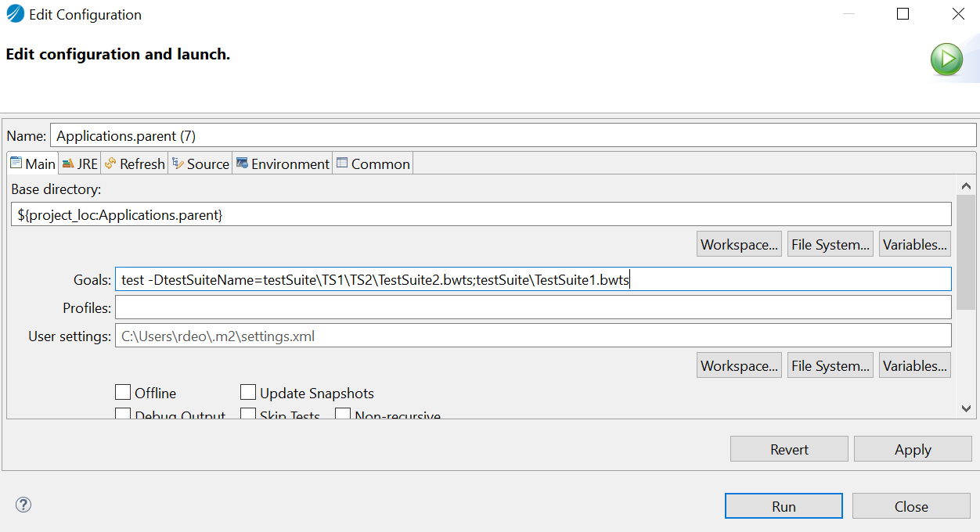Click the Revert button
Viewport: 980px width, 532px height.
(788, 449)
